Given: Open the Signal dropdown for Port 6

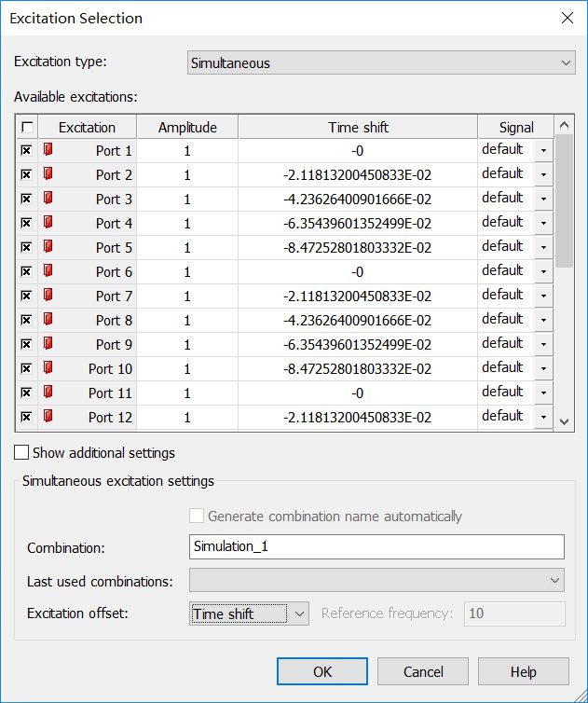Looking at the screenshot, I should click(543, 271).
